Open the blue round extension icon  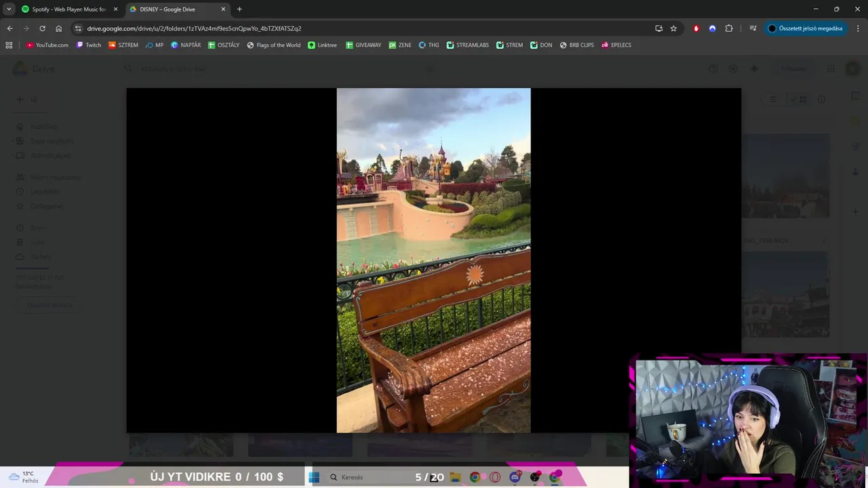point(712,28)
